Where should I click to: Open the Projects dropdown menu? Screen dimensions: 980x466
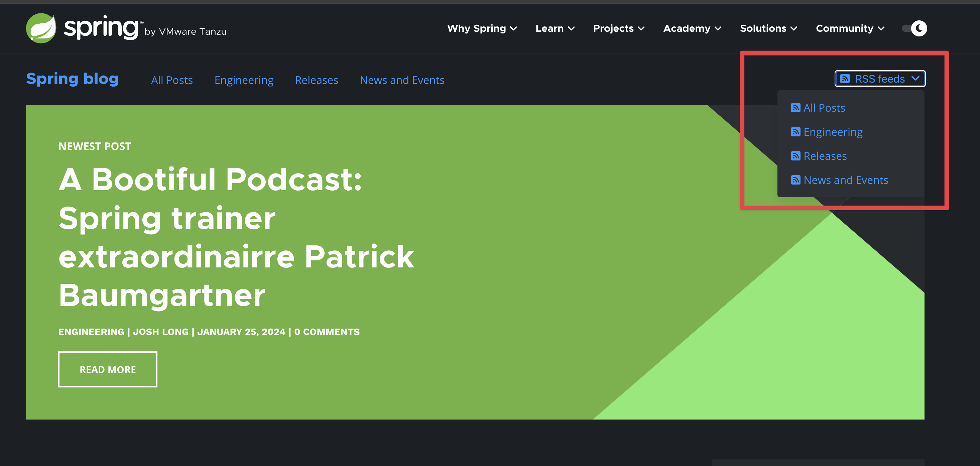(619, 28)
